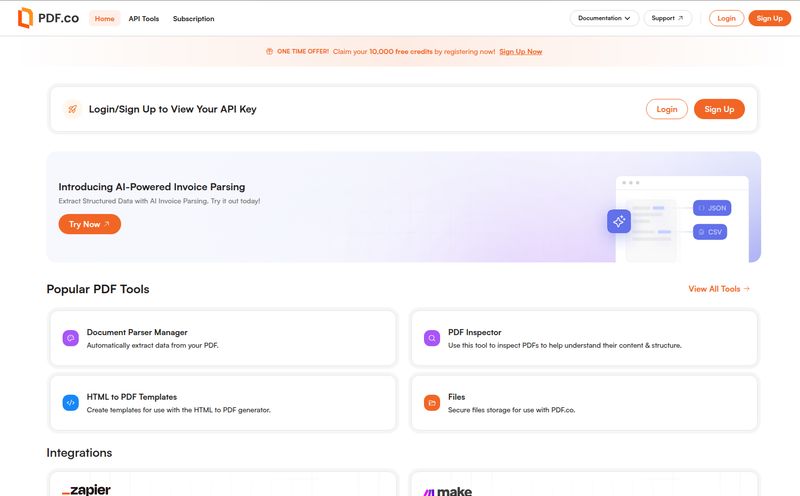Click the JSON badge in the illustration

click(712, 208)
